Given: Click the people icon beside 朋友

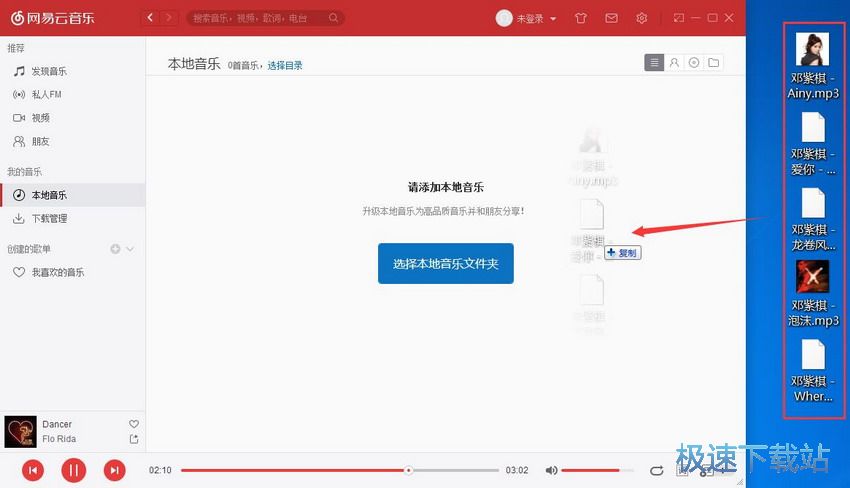Looking at the screenshot, I should point(19,142).
